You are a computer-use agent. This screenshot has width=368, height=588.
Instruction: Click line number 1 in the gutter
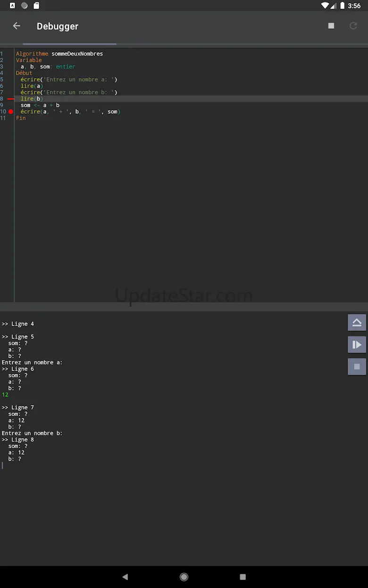click(1, 54)
